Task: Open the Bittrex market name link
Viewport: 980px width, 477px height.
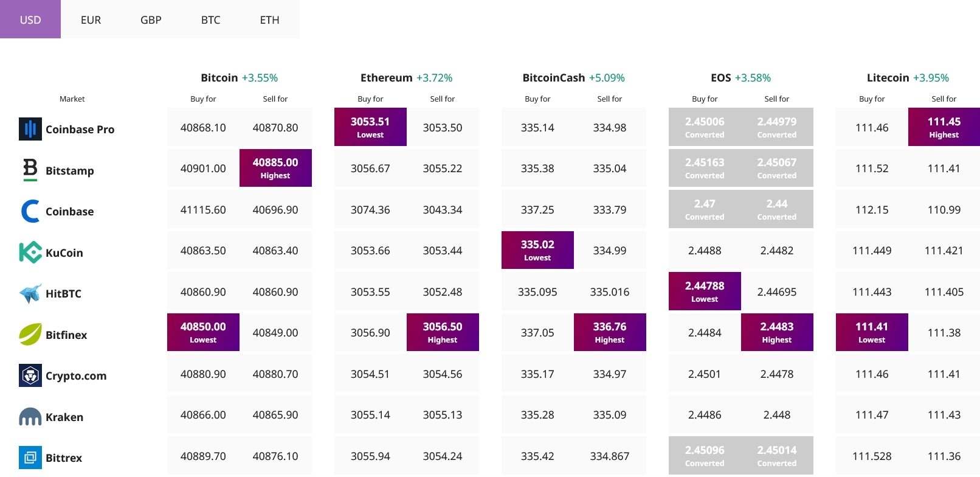Action: coord(64,458)
